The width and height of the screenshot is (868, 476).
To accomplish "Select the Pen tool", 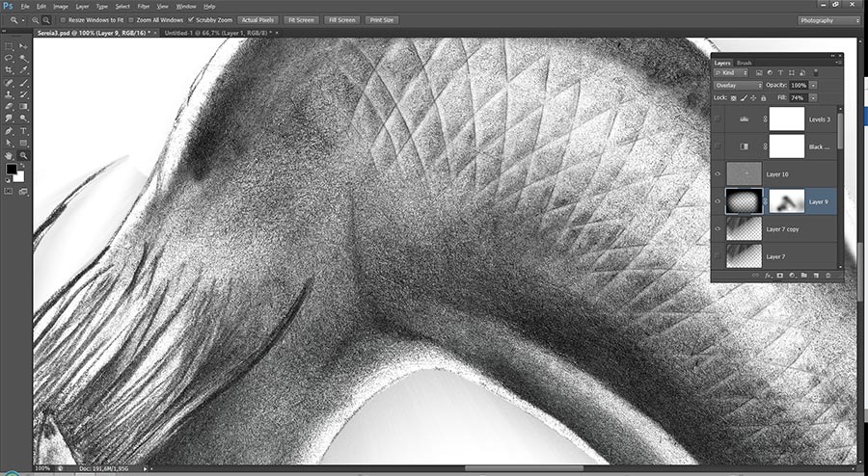I will tap(10, 131).
